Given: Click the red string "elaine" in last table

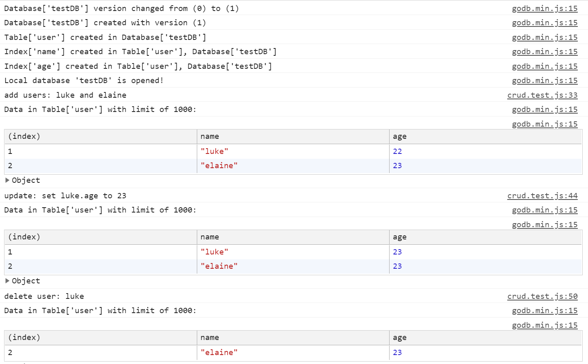Looking at the screenshot, I should (x=220, y=352).
